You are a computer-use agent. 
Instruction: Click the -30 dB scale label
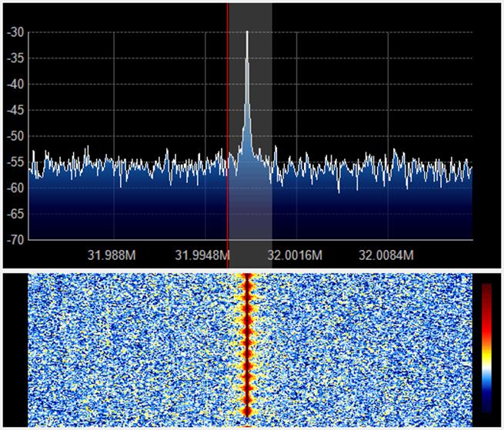click(15, 32)
